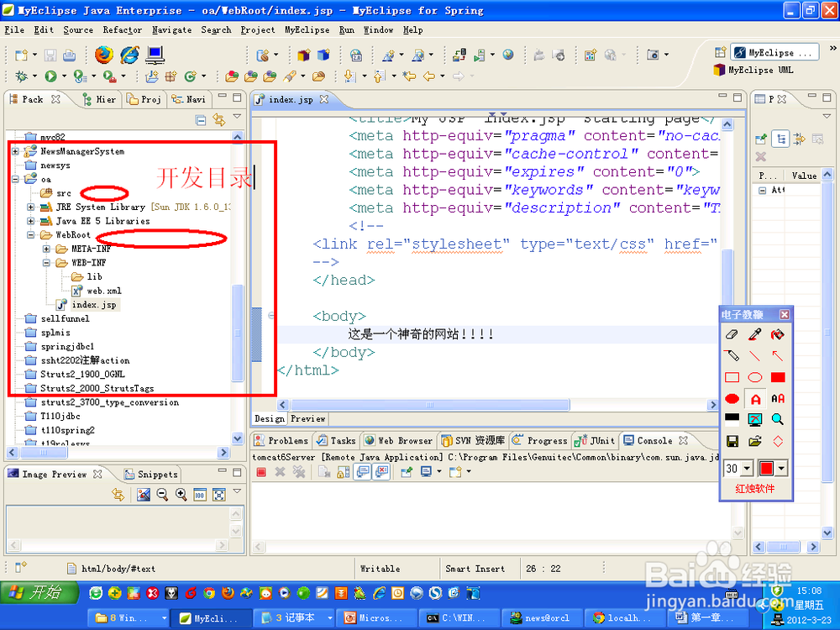The image size is (840, 630).
Task: Open Internet Explorer from the toolbar
Action: pos(129,54)
